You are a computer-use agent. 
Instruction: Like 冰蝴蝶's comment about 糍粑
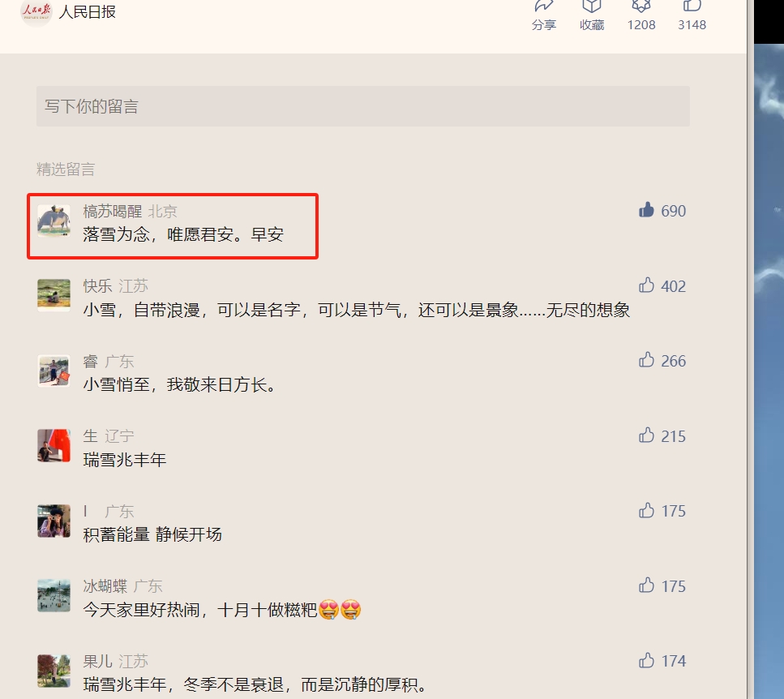coord(646,585)
